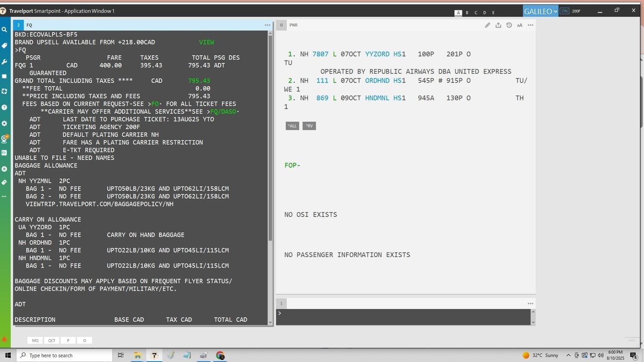The width and height of the screenshot is (644, 362).
Task: Click the green FO command link
Action: pyautogui.click(x=155, y=104)
